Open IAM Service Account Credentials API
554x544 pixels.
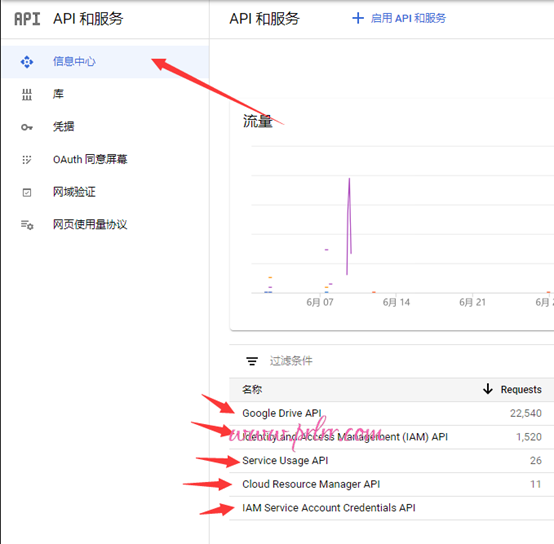tap(329, 508)
